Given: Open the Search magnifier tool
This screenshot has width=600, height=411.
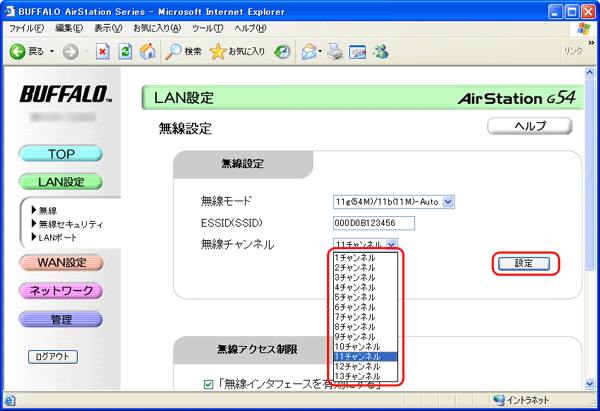Looking at the screenshot, I should 183,52.
